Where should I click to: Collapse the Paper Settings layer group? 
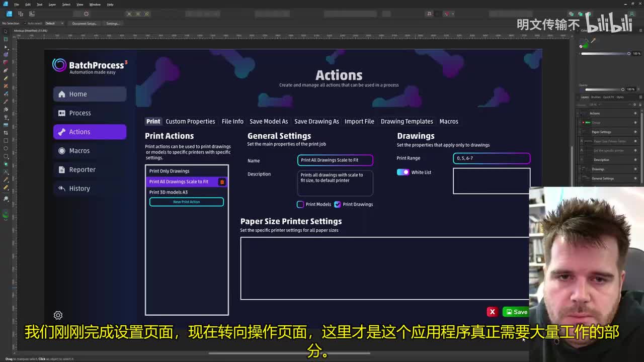tap(580, 132)
